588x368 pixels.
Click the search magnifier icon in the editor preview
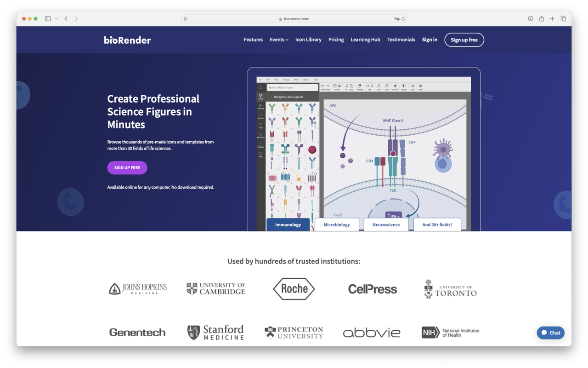(x=260, y=87)
